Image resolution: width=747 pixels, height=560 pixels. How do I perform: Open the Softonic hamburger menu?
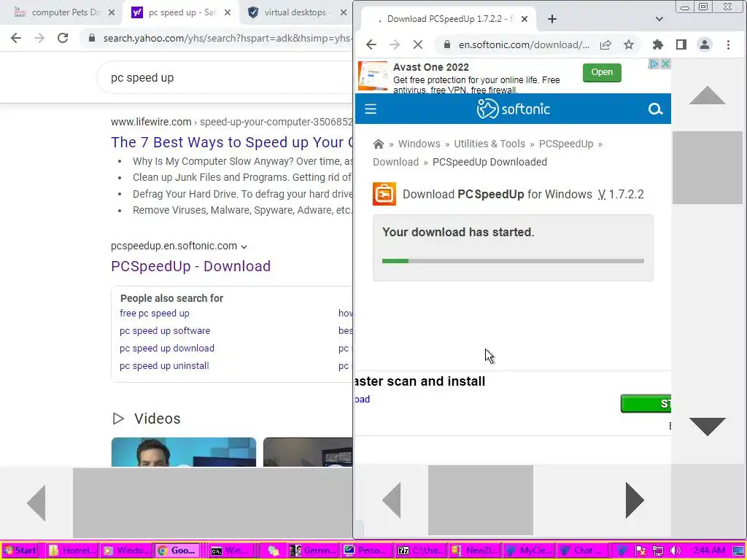371,109
